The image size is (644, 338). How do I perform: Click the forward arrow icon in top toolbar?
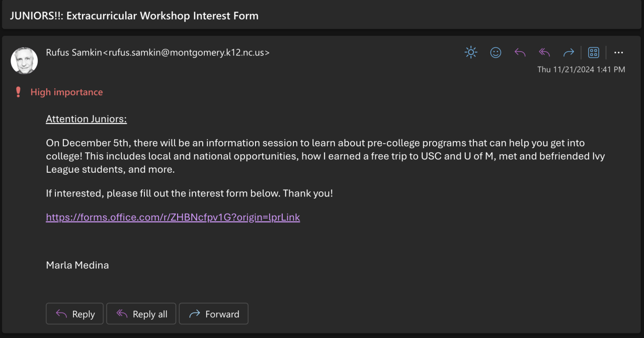(569, 52)
